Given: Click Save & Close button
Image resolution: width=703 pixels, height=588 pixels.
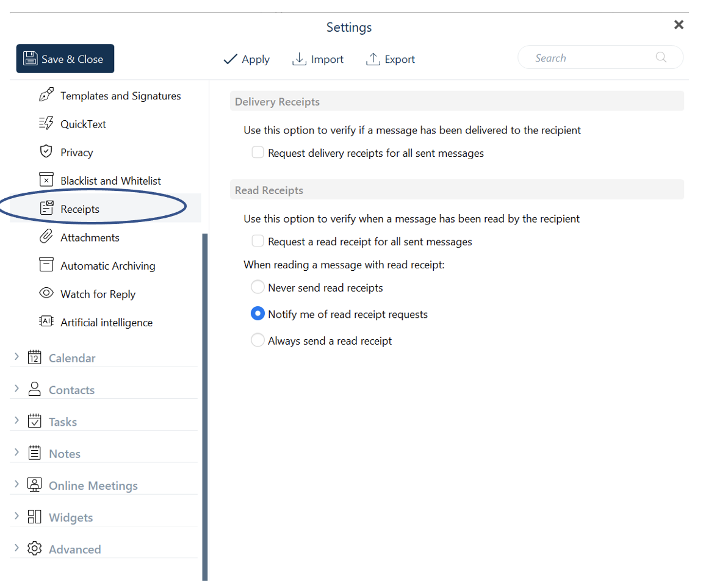Looking at the screenshot, I should (65, 59).
